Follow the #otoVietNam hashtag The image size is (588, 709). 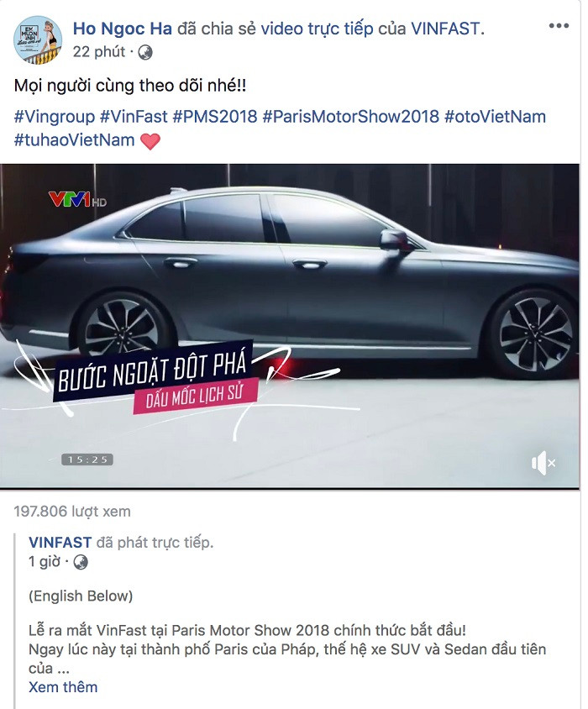point(496,117)
